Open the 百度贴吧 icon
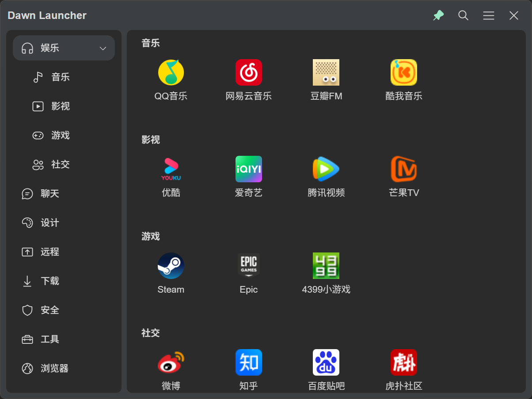Viewport: 532px width, 399px height. [326, 362]
